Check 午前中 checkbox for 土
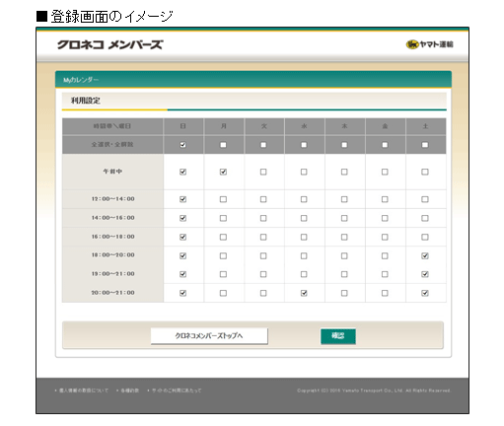The height and width of the screenshot is (426, 504). coord(425,172)
